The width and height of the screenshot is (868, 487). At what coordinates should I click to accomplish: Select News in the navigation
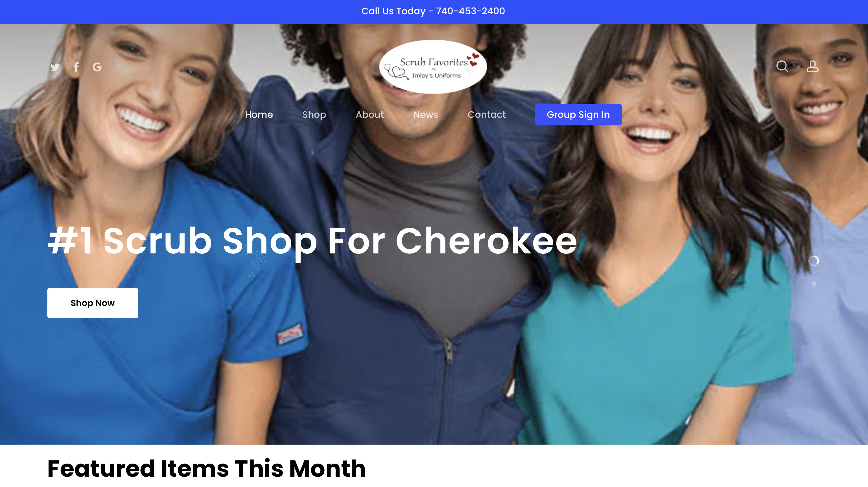[426, 115]
